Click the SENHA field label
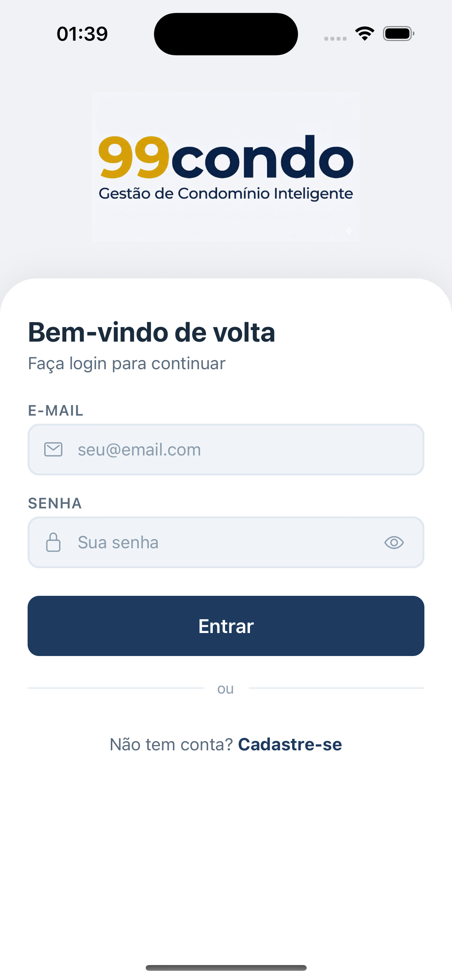 coord(55,503)
